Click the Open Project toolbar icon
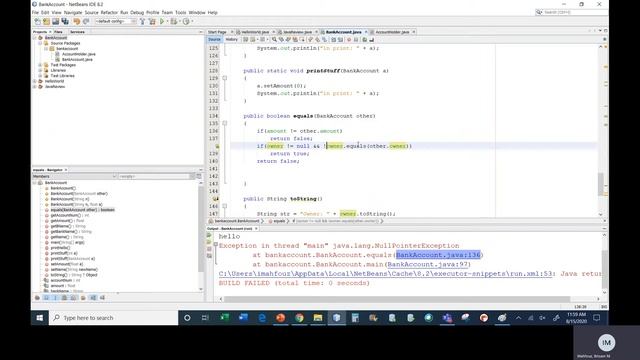 point(56,21)
